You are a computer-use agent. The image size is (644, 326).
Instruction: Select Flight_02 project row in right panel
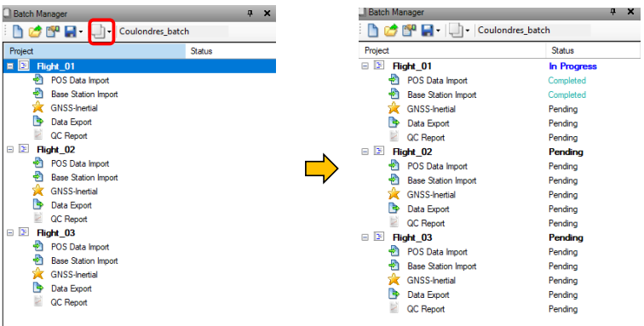(412, 152)
